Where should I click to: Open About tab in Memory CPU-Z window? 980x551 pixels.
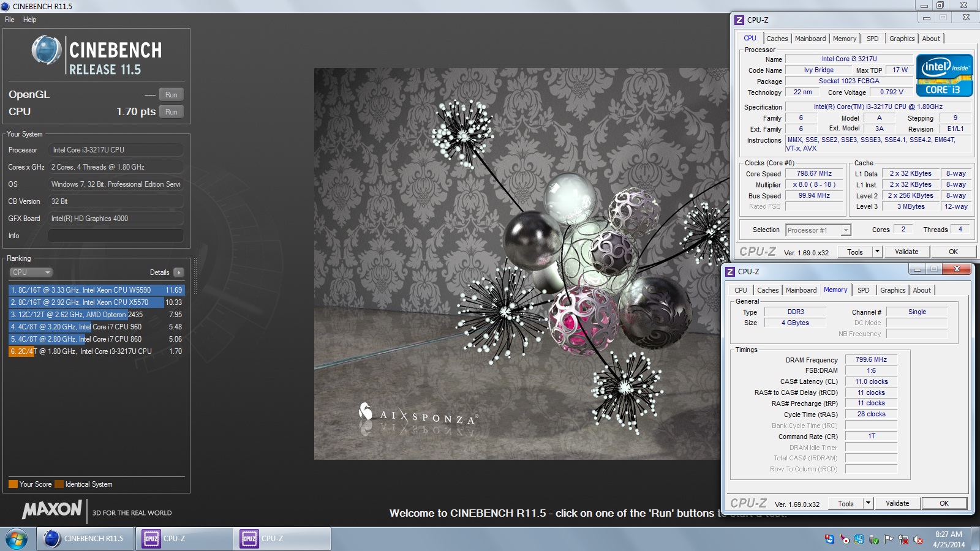(922, 290)
